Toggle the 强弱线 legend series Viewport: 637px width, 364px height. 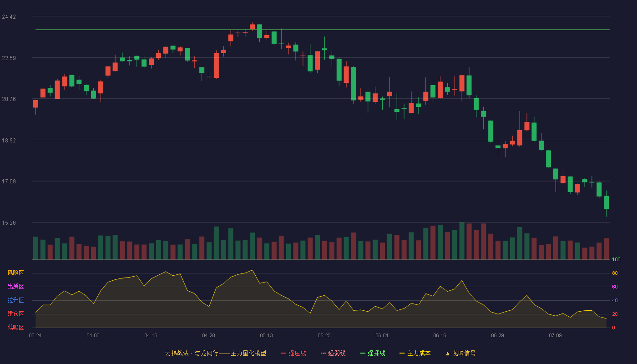point(333,353)
